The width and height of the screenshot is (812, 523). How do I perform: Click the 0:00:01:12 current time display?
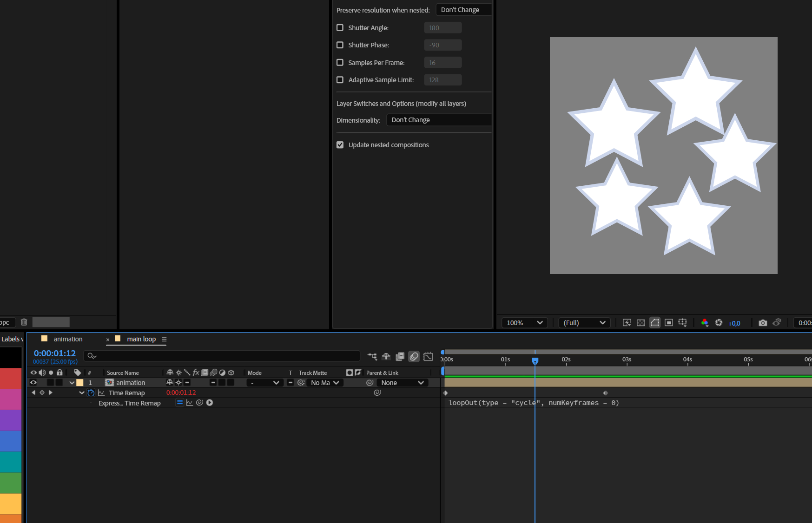(54, 353)
